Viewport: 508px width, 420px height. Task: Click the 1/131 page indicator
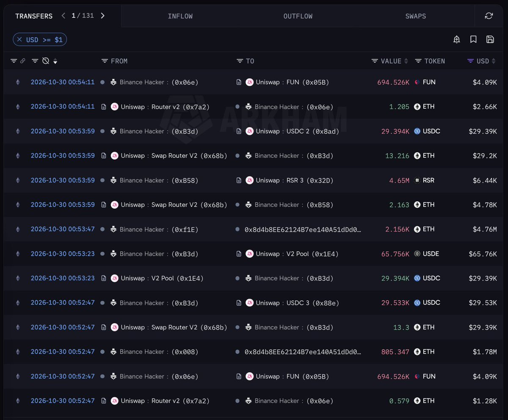(83, 16)
